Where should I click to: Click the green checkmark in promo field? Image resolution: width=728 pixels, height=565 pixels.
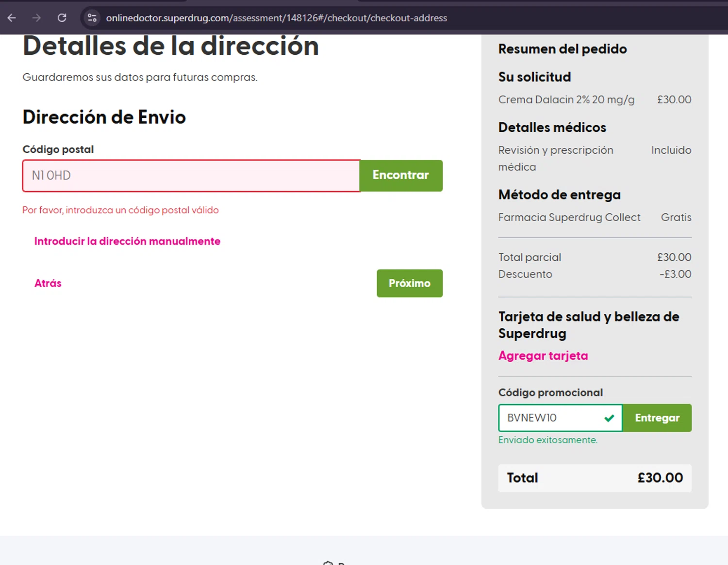[609, 418]
